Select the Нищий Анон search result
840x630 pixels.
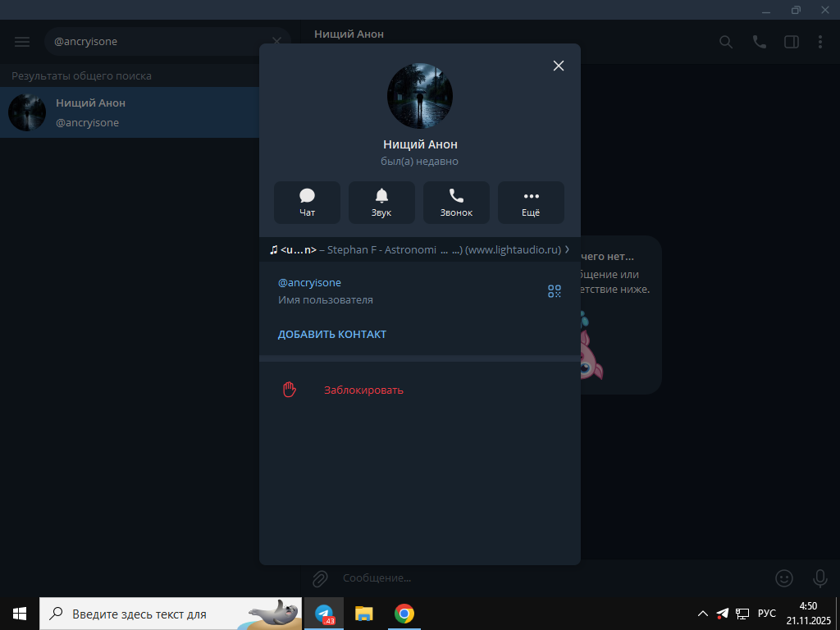click(130, 112)
